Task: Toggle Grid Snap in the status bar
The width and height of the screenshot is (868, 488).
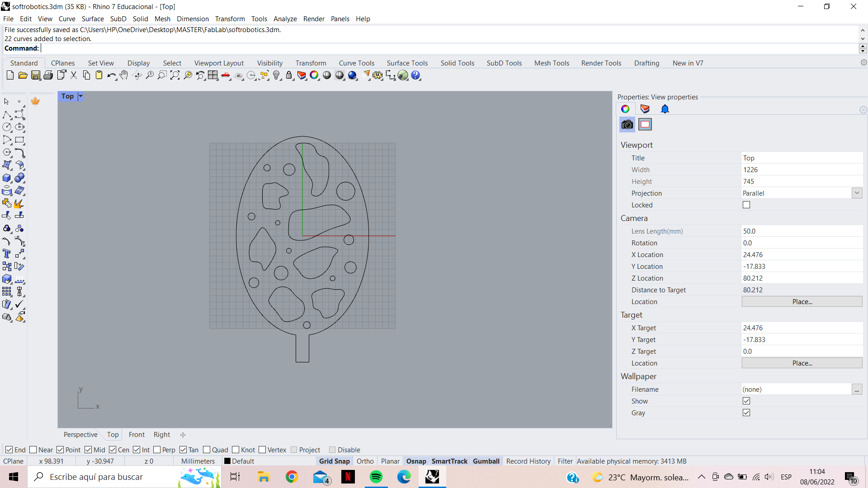Action: tap(334, 461)
